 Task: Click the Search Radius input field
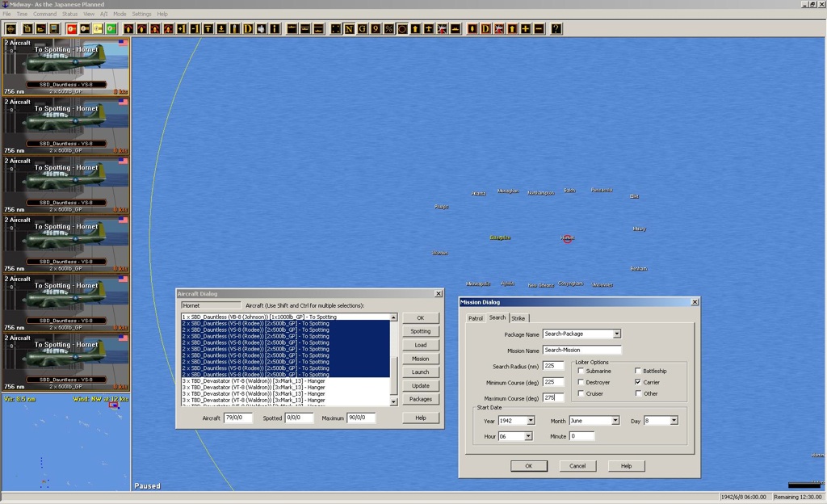(553, 366)
